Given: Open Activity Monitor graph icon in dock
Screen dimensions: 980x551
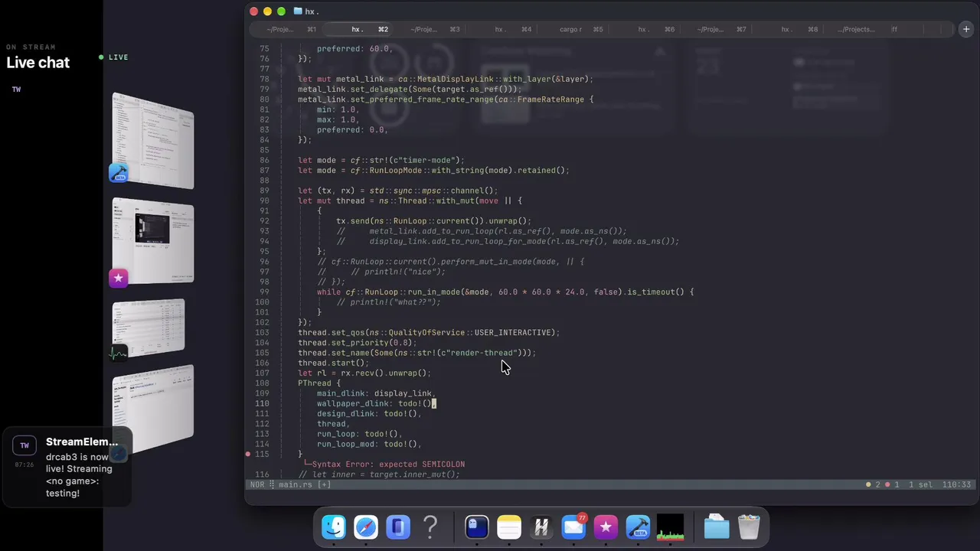Looking at the screenshot, I should [670, 527].
